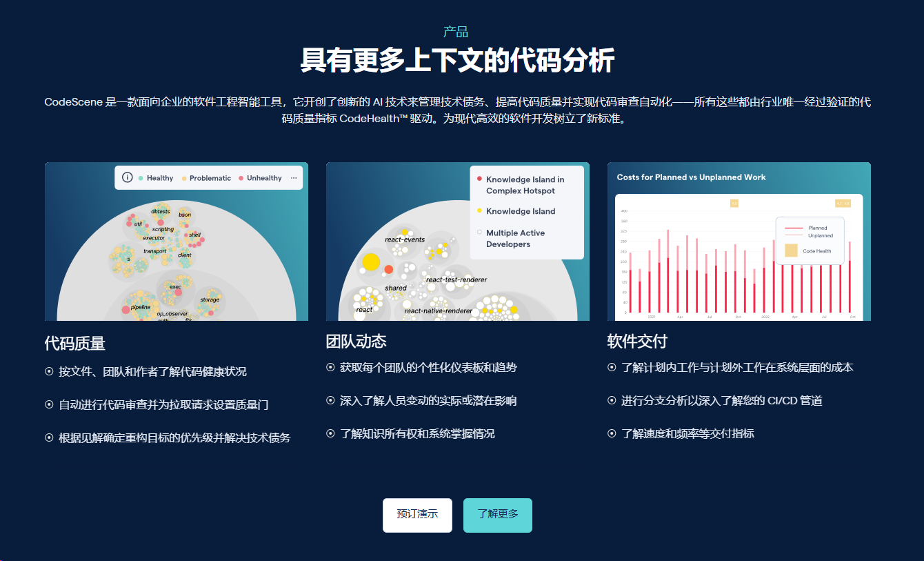Click the dbtests label in code health map
This screenshot has height=561, width=924.
pyautogui.click(x=161, y=211)
